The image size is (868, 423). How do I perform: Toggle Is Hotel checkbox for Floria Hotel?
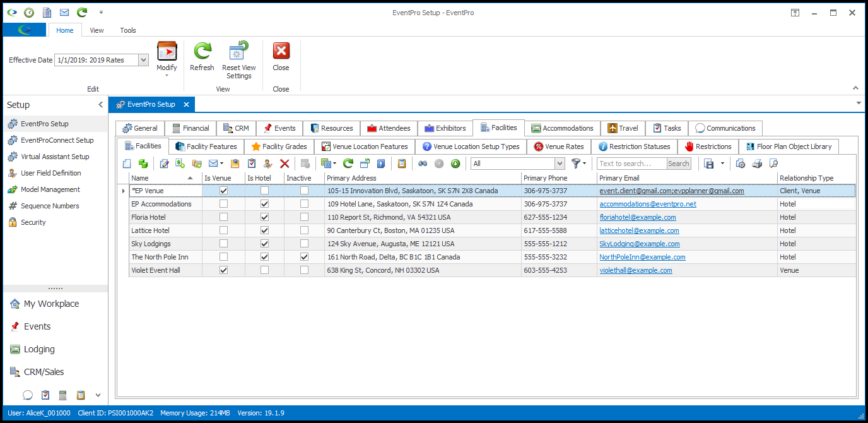tap(264, 217)
